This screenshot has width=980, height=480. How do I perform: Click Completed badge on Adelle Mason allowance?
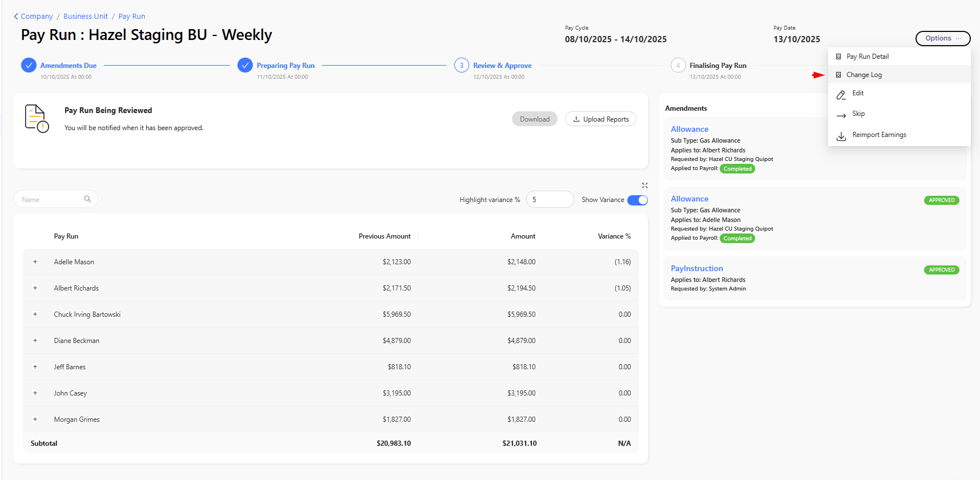pos(737,239)
